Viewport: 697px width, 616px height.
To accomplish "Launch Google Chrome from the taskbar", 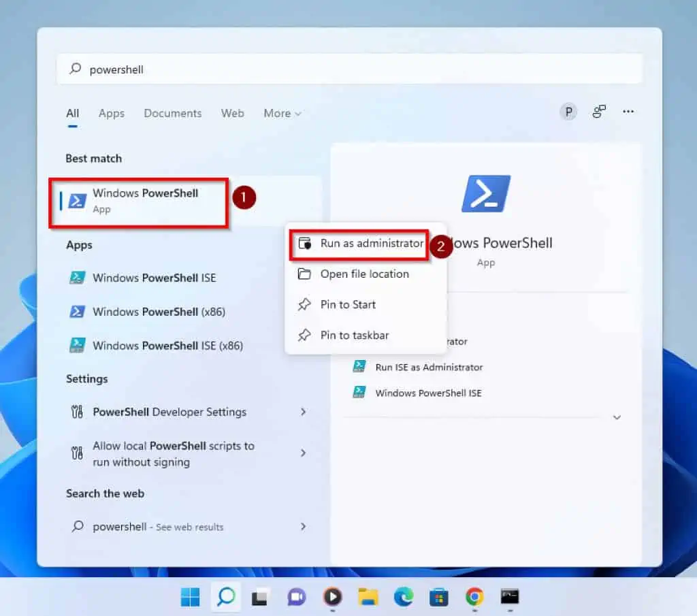I will (474, 597).
